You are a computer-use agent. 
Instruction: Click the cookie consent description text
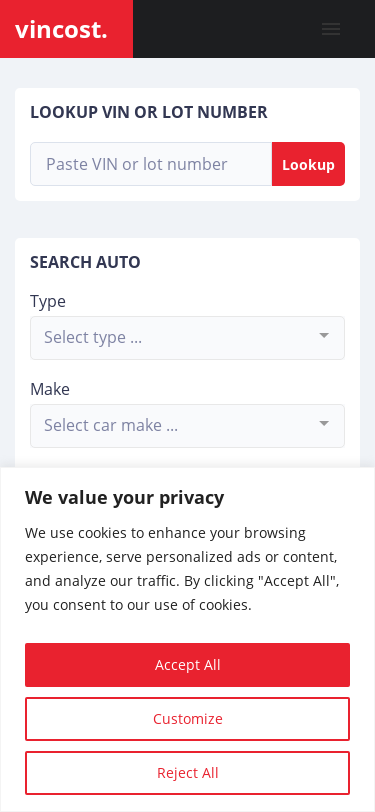tap(182, 569)
